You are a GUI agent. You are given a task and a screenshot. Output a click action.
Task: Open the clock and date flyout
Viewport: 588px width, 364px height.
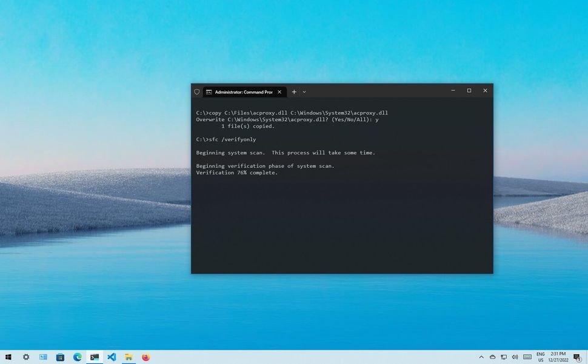[x=558, y=357]
